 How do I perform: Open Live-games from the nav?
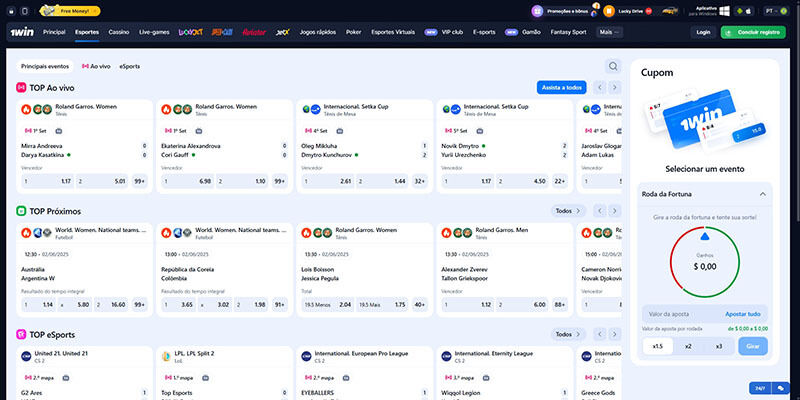pos(154,32)
